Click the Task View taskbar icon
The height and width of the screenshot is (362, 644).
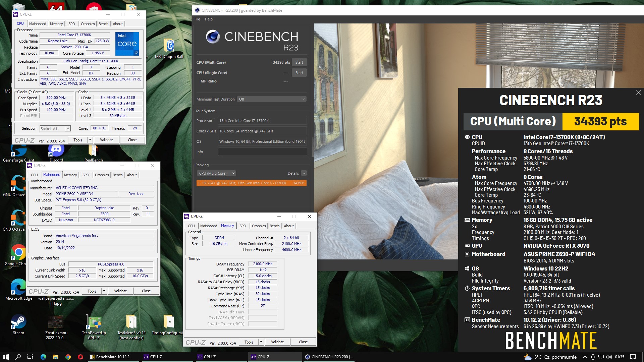click(30, 357)
